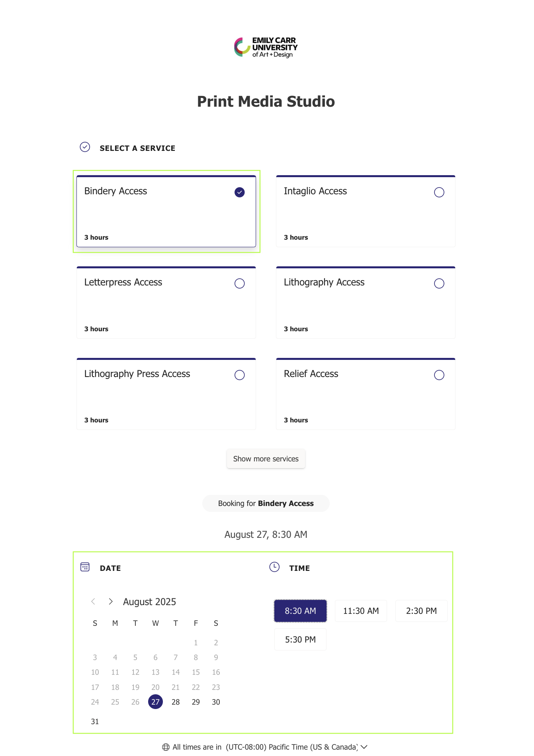Go to the previous month arrow
Screen dimensions: 534x756
[x=93, y=602]
